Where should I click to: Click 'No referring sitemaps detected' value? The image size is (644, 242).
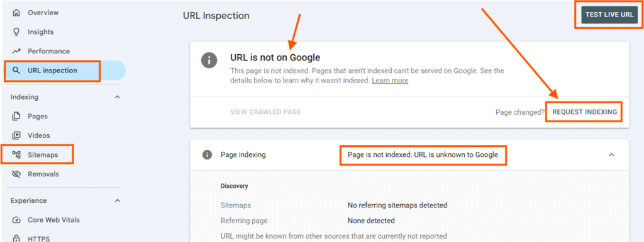(397, 205)
